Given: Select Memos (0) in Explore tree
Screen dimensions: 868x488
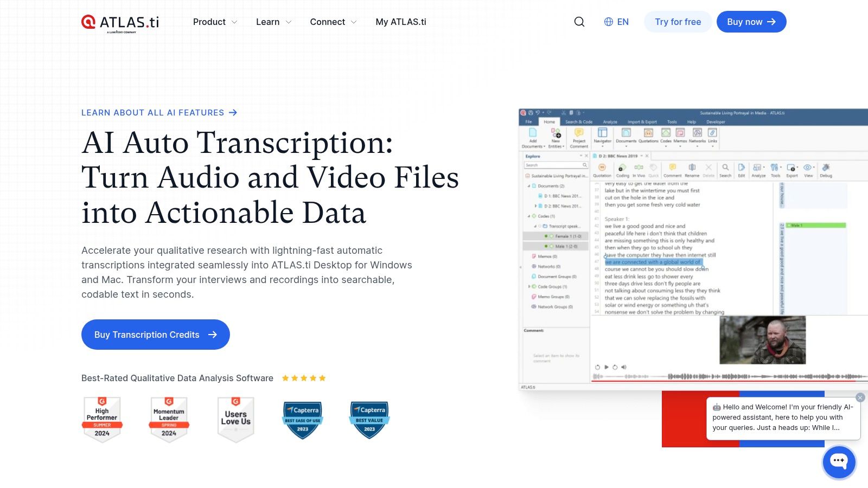Looking at the screenshot, I should coord(544,256).
